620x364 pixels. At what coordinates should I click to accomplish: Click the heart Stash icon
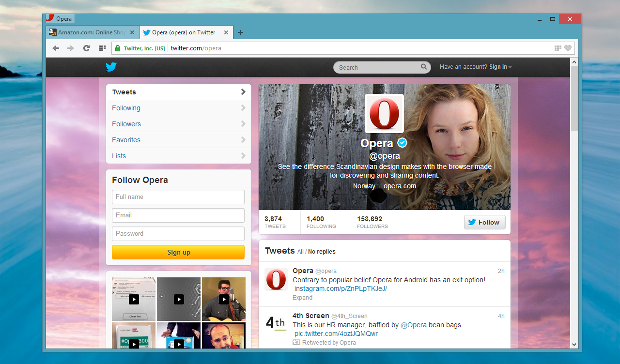[568, 48]
